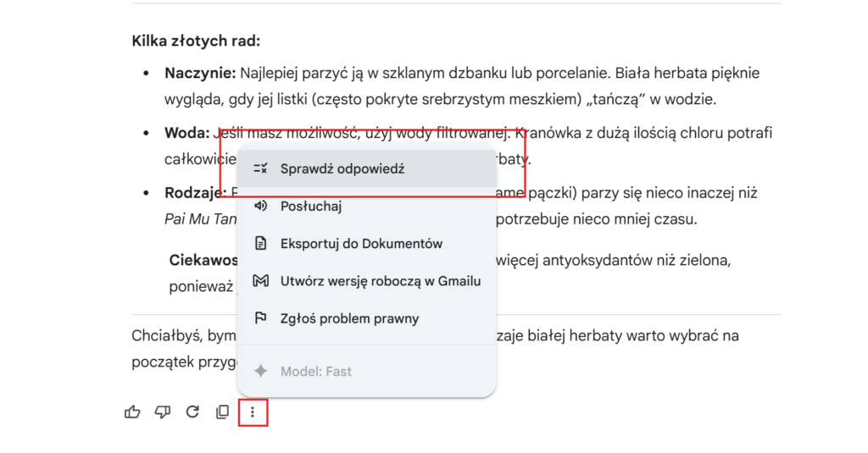Click the Kilka złotych rad heading

click(196, 41)
